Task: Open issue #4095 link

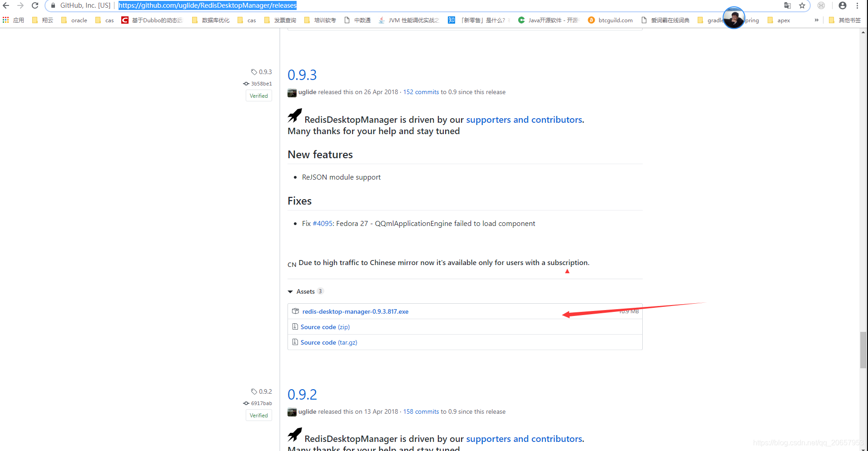Action: 322,223
